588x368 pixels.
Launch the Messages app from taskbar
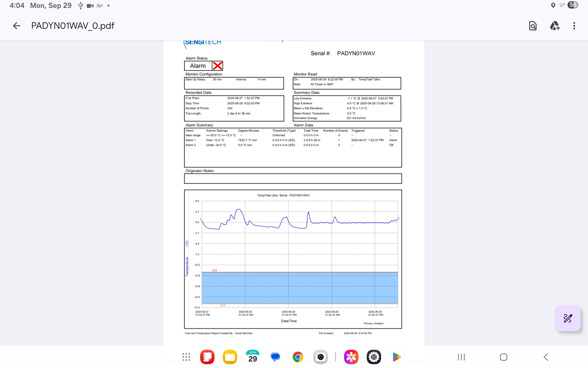(x=275, y=357)
